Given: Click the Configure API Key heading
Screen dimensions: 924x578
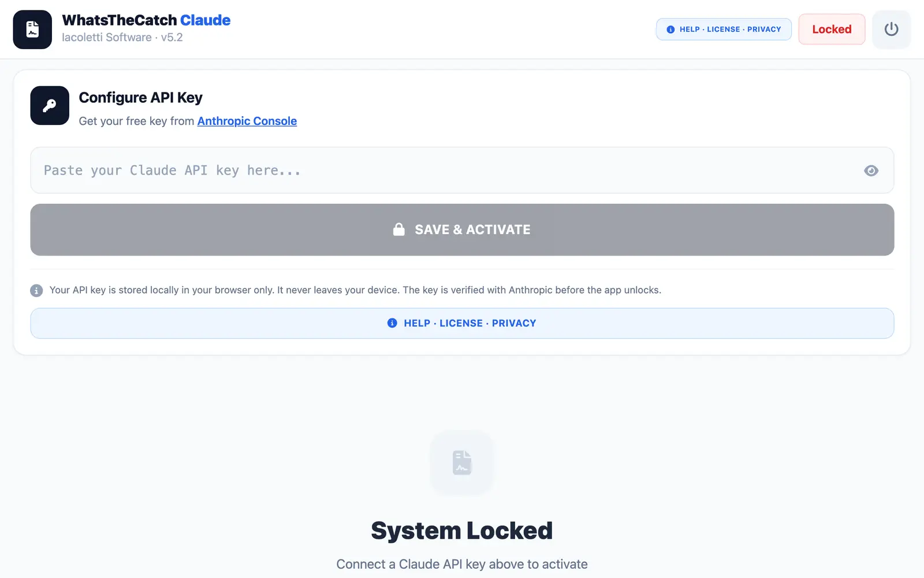Looking at the screenshot, I should pyautogui.click(x=140, y=98).
